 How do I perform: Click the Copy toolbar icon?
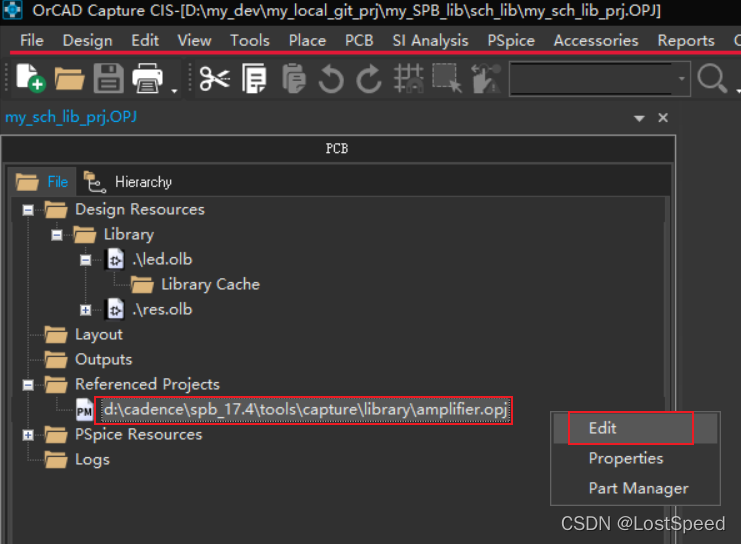pyautogui.click(x=254, y=78)
